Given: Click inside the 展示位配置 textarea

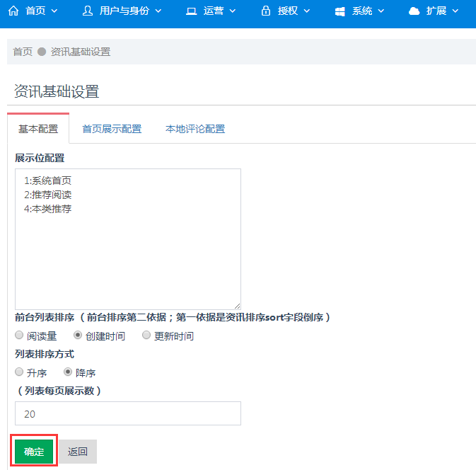Looking at the screenshot, I should 128,239.
